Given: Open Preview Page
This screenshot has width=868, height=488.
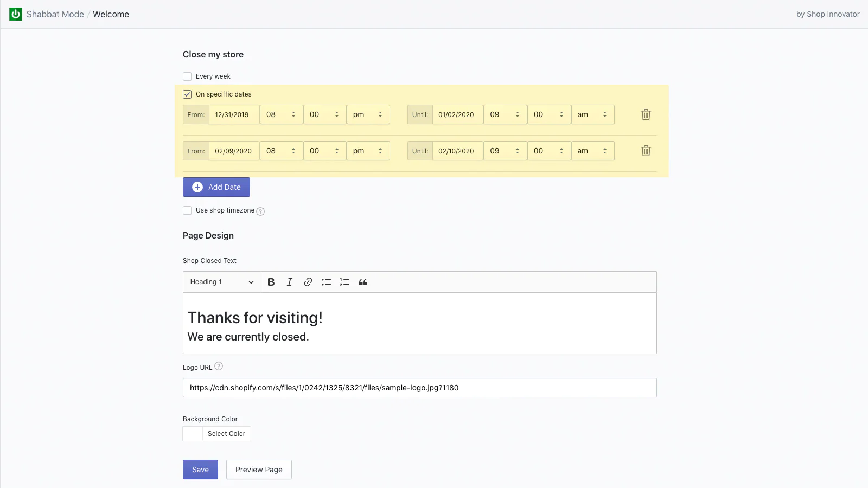Looking at the screenshot, I should [x=259, y=470].
